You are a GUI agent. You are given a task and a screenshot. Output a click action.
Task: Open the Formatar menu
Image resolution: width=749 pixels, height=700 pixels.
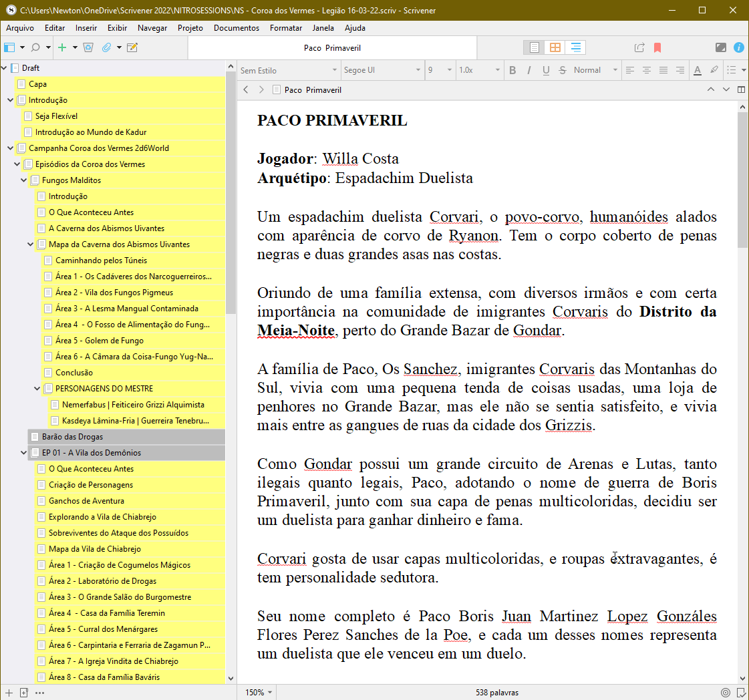coord(286,27)
